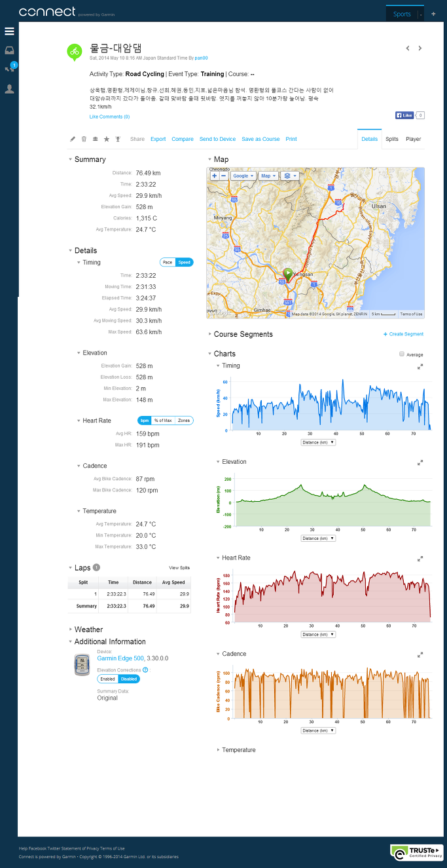Click the trophy icon in the activity toolbar
The width and height of the screenshot is (447, 868).
click(x=118, y=139)
